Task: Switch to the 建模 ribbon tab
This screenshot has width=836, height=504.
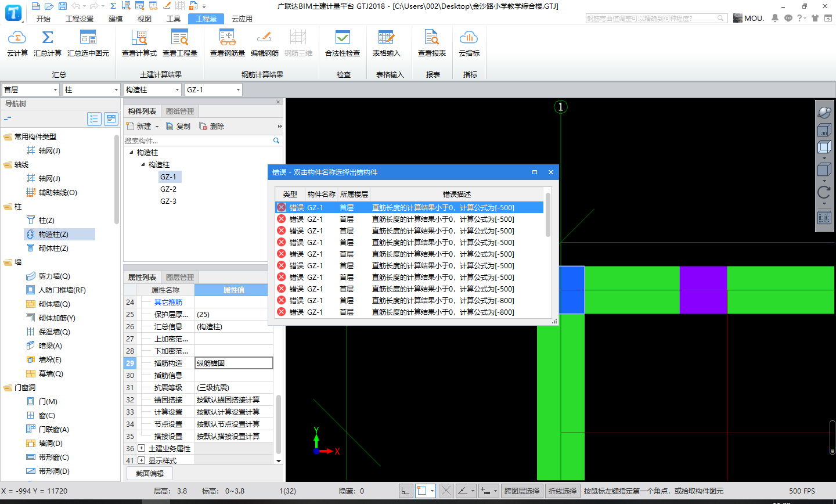Action: tap(116, 19)
